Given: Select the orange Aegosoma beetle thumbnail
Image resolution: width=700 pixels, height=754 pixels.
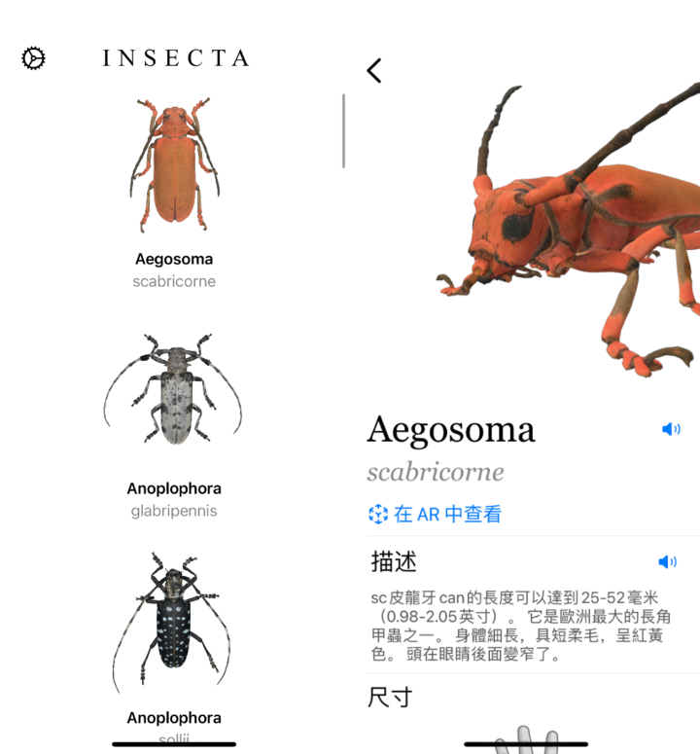Looking at the screenshot, I should (174, 164).
